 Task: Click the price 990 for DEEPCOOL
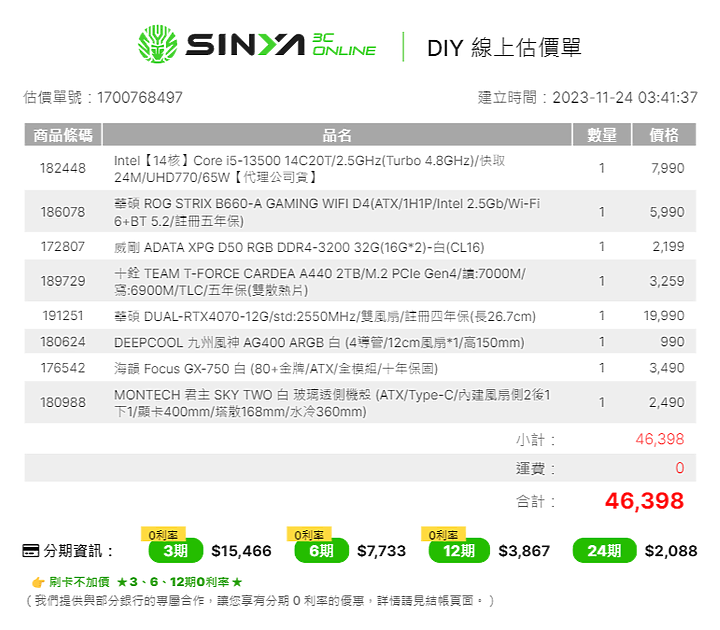click(672, 342)
